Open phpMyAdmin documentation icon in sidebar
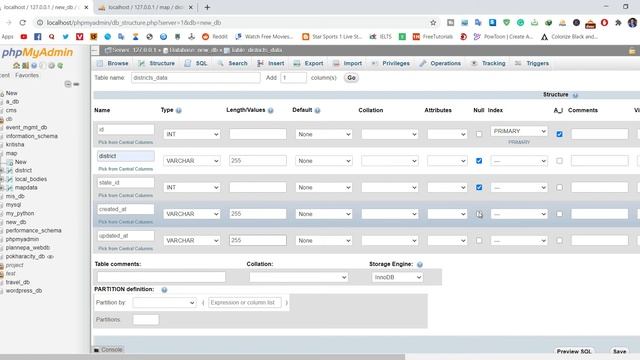The width and height of the screenshot is (640, 360). pos(34,65)
